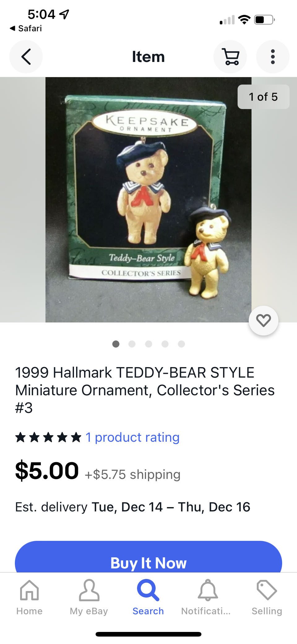Image resolution: width=297 pixels, height=644 pixels.
Task: Select the Search magnifier tab
Action: pyautogui.click(x=148, y=598)
